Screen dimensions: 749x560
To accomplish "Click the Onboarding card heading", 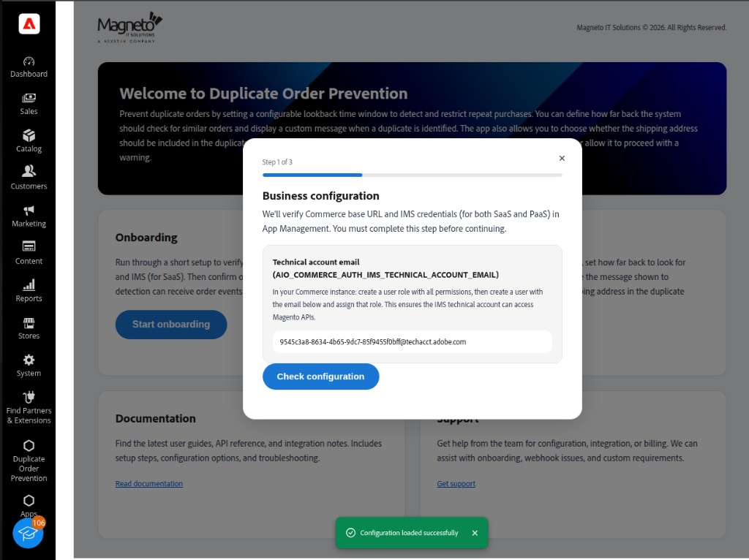I will [x=146, y=238].
